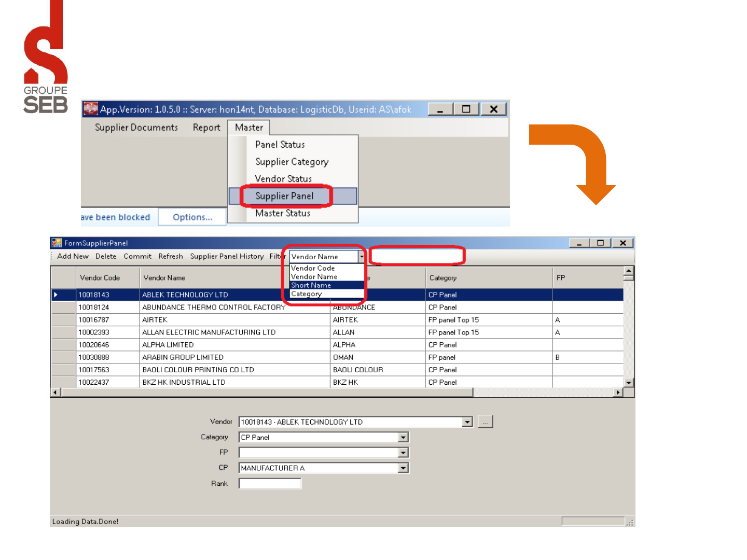
Task: Choose Panel Status from Master menu
Action: pyautogui.click(x=280, y=145)
